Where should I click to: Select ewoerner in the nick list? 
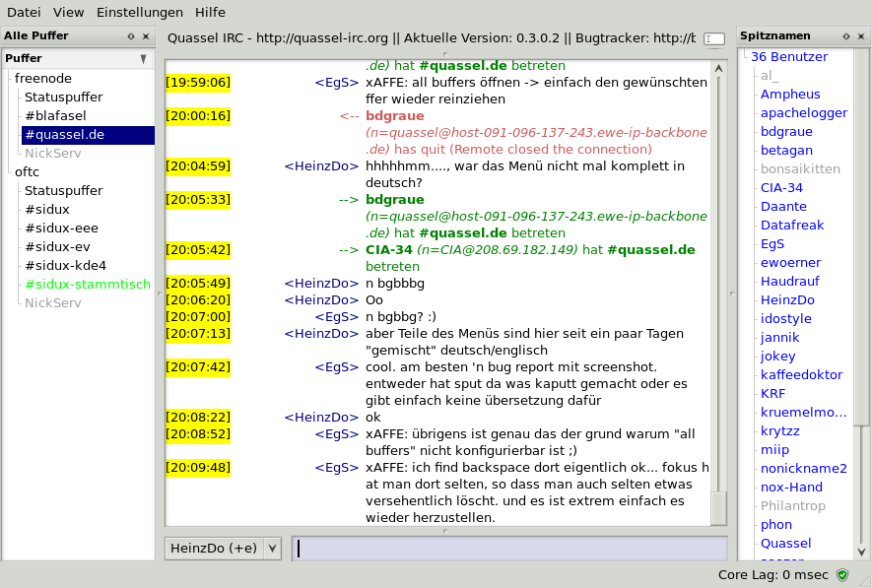790,263
